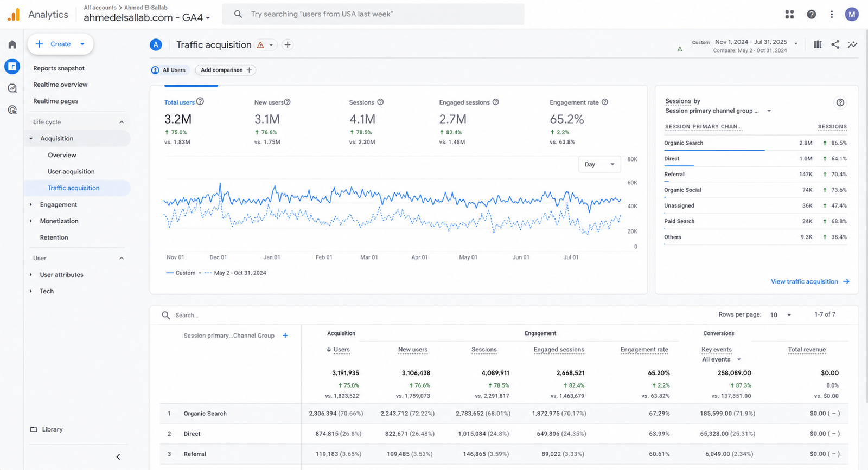Sort by Total revenue column header
The height and width of the screenshot is (470, 868).
point(807,350)
